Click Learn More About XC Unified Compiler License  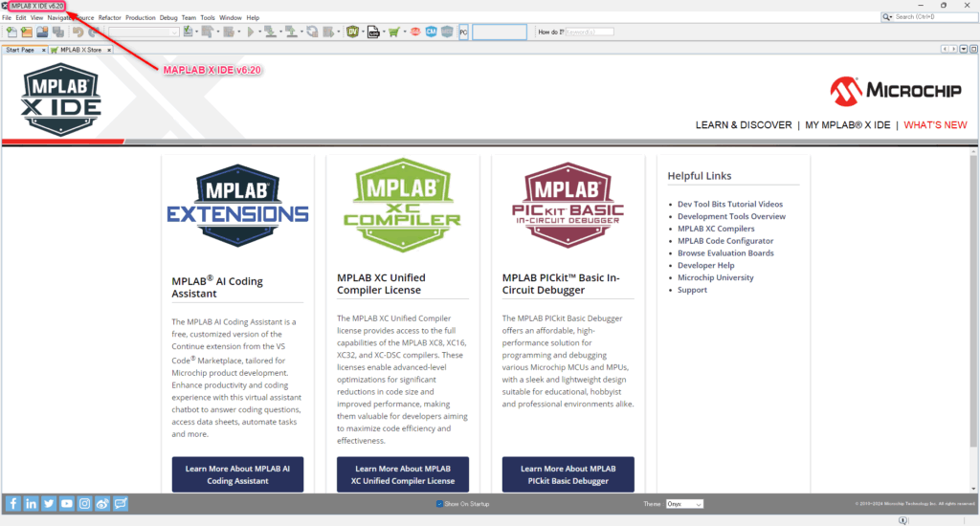[x=403, y=474]
